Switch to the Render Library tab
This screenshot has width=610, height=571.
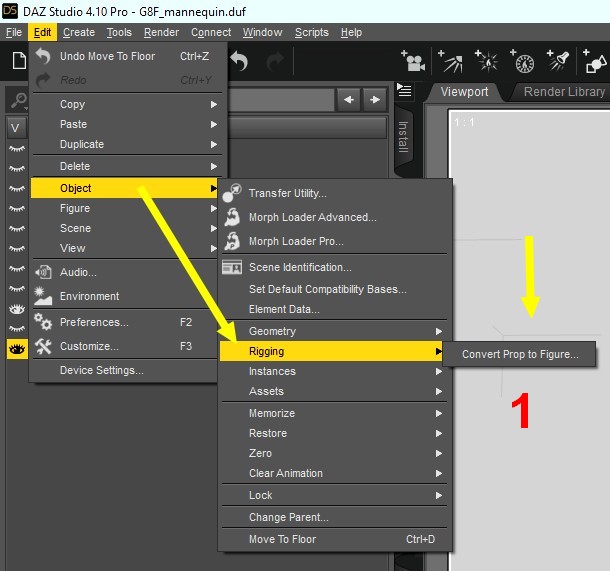click(x=564, y=92)
